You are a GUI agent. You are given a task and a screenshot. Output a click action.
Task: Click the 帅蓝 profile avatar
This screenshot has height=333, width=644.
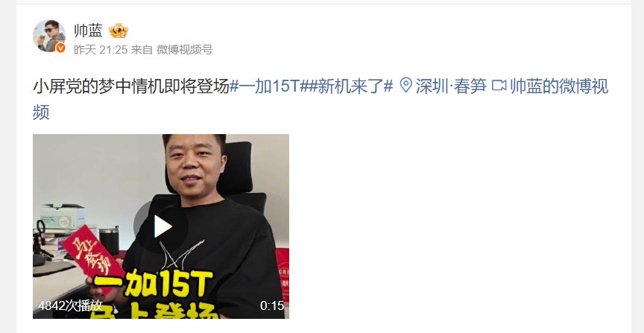pos(49,36)
